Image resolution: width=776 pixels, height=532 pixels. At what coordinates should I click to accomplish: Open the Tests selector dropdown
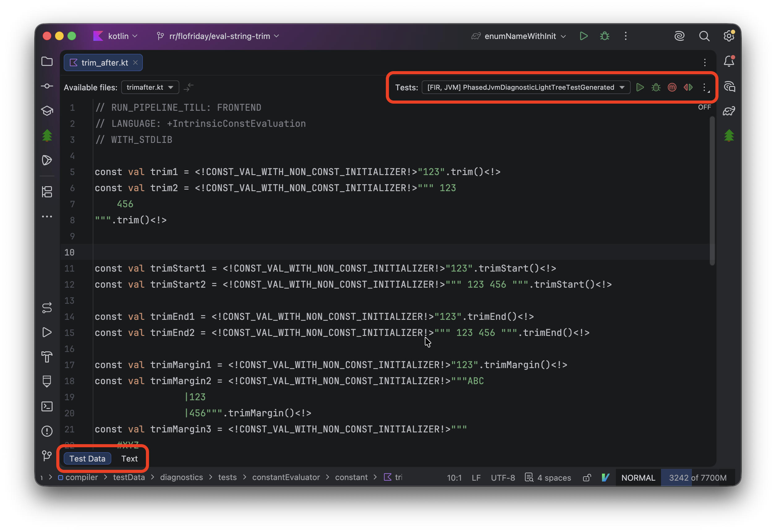[526, 87]
